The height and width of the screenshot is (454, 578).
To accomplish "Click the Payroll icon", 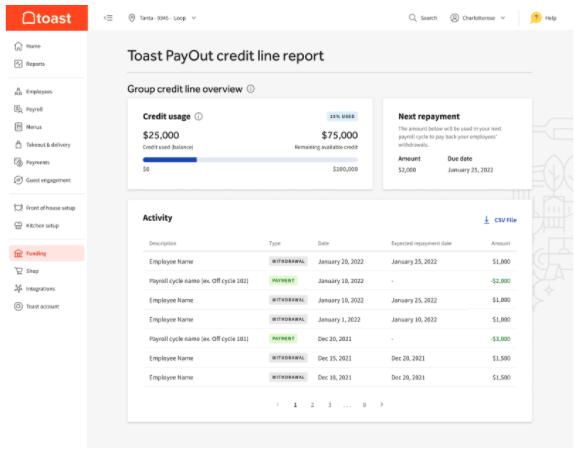I will point(18,109).
